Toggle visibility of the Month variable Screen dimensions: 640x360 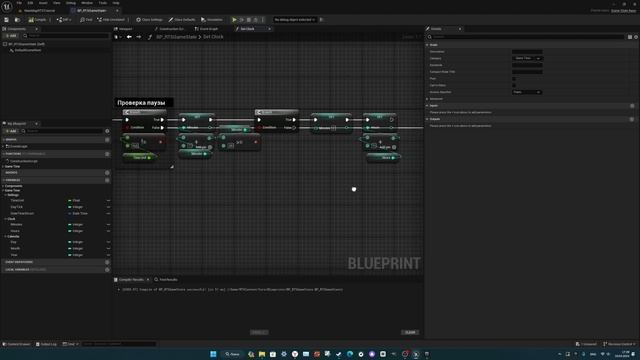point(108,248)
